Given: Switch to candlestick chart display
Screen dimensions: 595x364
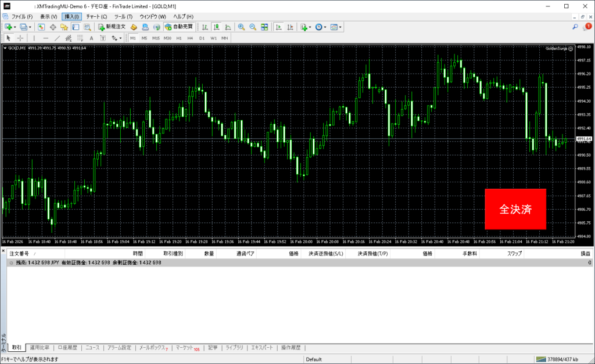Looking at the screenshot, I should pyautogui.click(x=216, y=27).
